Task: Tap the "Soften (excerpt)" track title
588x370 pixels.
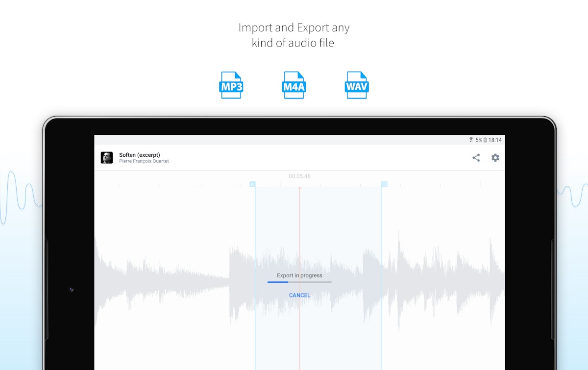Action: click(140, 155)
